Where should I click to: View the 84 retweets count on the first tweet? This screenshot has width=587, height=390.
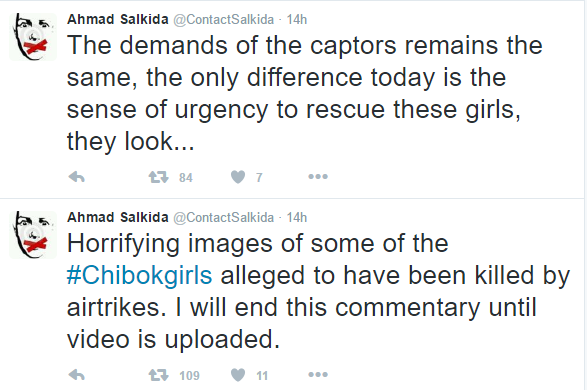click(186, 177)
